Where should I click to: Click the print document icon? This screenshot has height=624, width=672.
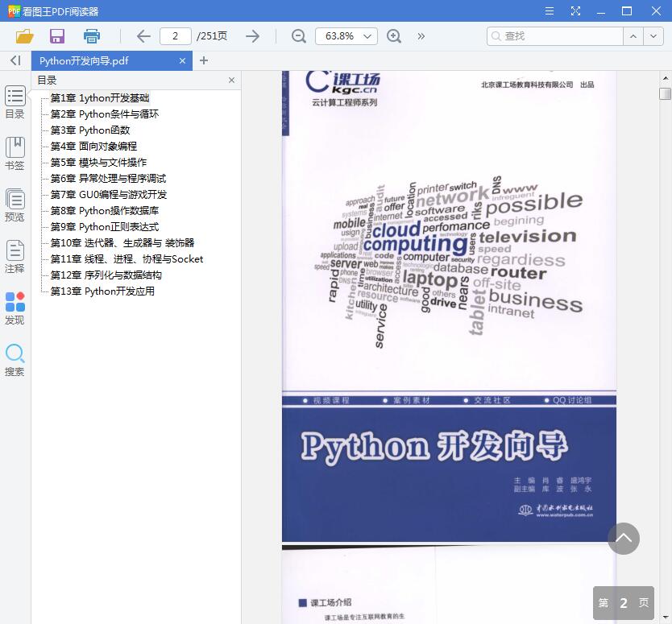click(x=91, y=36)
